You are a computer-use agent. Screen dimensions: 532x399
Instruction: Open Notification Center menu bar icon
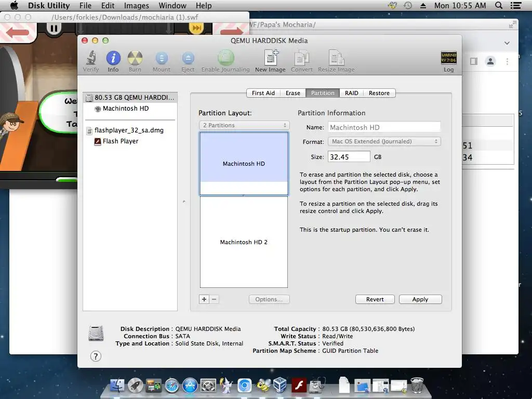[x=516, y=5]
